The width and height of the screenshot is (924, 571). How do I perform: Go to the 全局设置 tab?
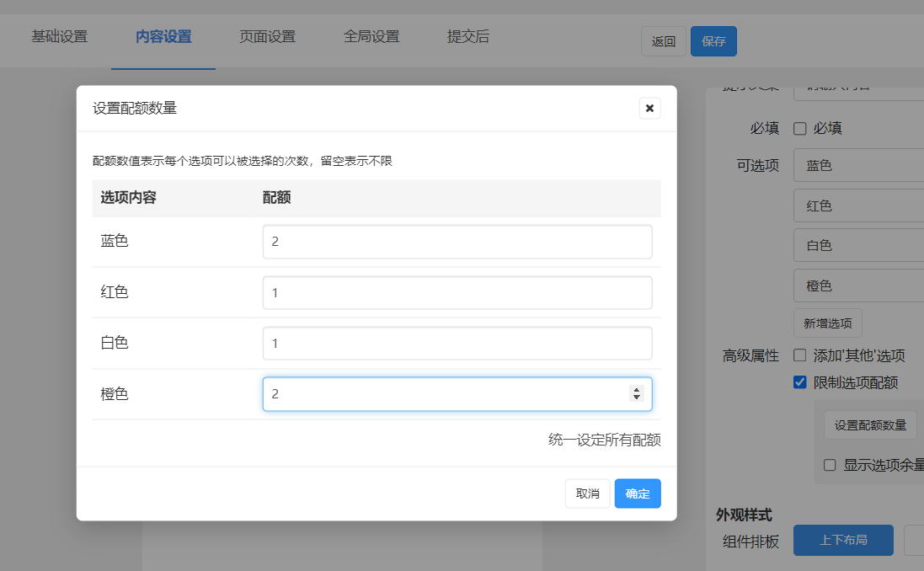371,37
